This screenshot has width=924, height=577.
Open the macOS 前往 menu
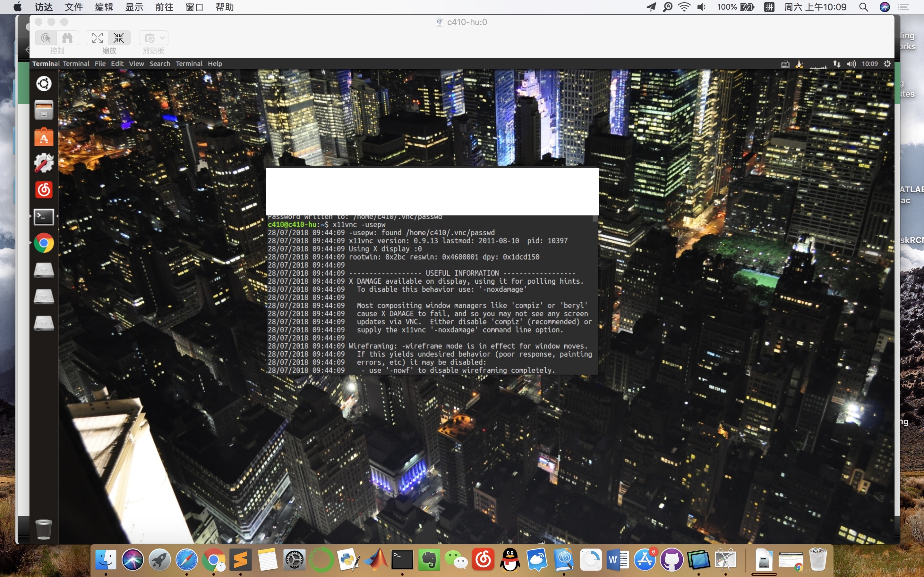[164, 7]
